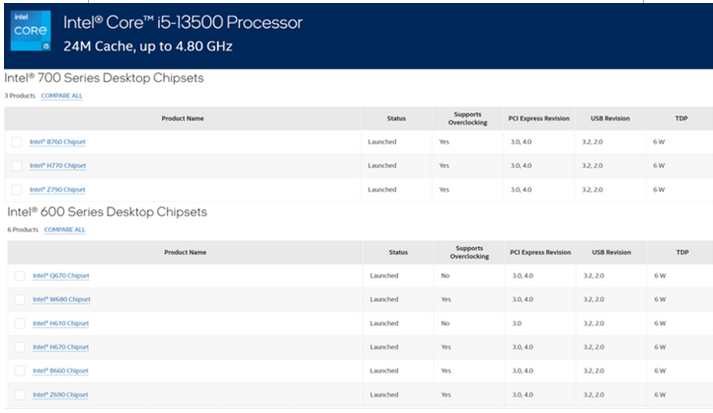The height and width of the screenshot is (413, 713).
Task: Click the '3 Products' count text
Action: click(x=20, y=96)
